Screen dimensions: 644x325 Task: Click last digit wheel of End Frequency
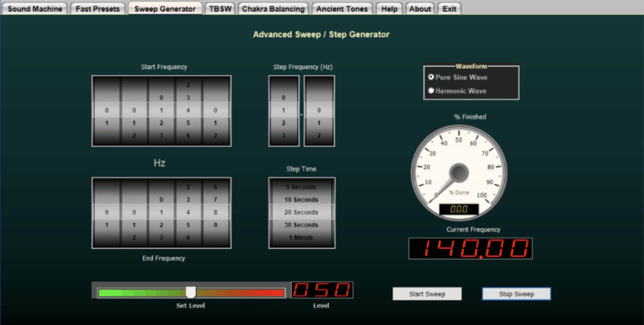pyautogui.click(x=216, y=213)
